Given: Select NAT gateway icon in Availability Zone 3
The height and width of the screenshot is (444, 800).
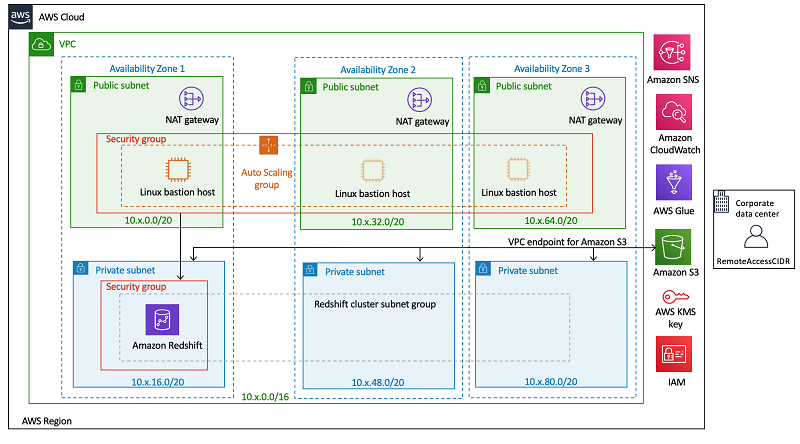Looking at the screenshot, I should pos(593,99).
